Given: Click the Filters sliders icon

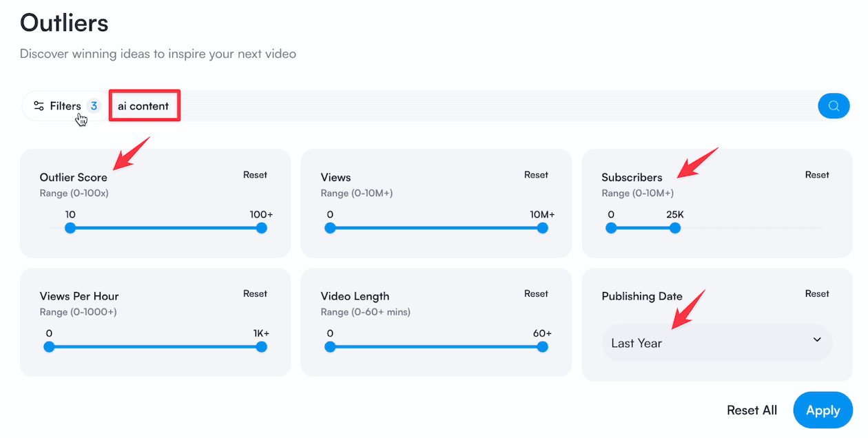Looking at the screenshot, I should click(39, 106).
